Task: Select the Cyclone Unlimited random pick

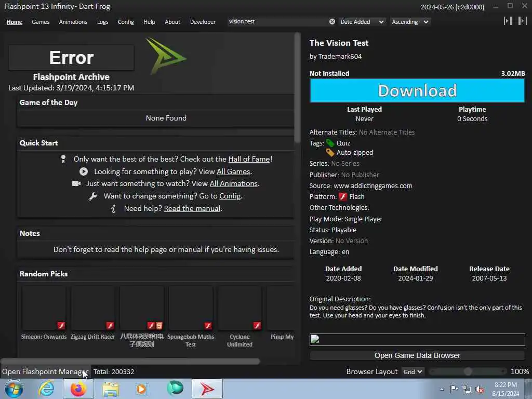Action: pyautogui.click(x=240, y=316)
